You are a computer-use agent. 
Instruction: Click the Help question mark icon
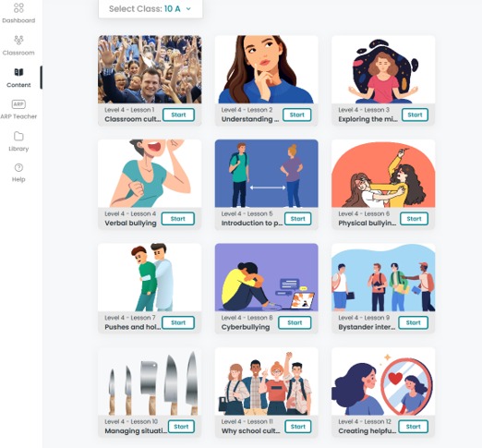(18, 167)
